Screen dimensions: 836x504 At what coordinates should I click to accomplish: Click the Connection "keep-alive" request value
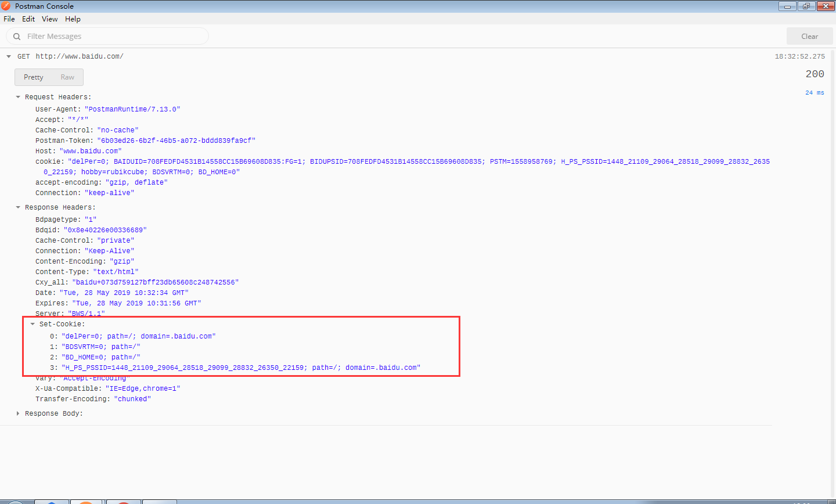point(109,193)
